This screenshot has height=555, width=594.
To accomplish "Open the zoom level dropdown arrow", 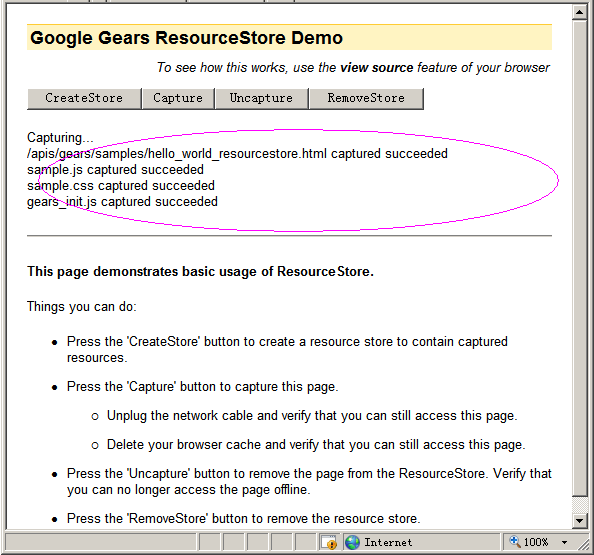I will [564, 542].
